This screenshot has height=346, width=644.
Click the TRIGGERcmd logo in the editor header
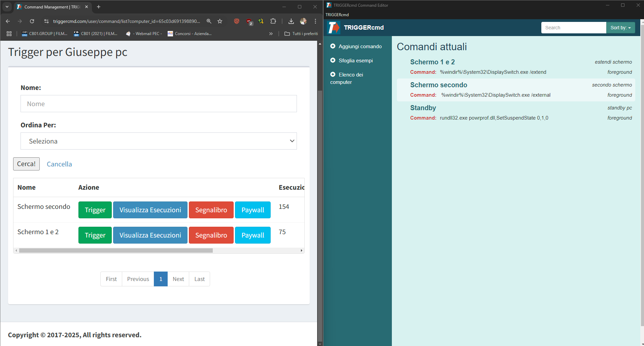coord(334,28)
